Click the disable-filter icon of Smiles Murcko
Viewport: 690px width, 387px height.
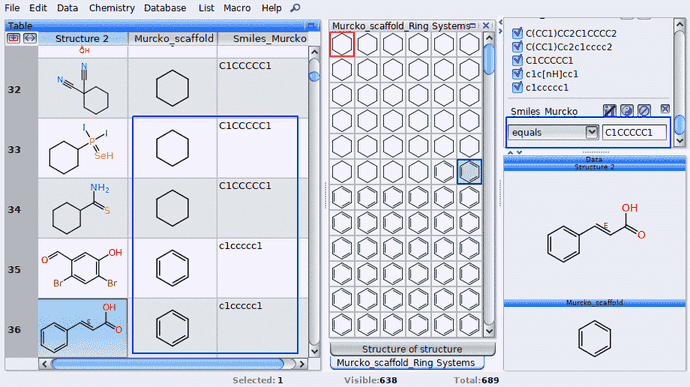644,110
